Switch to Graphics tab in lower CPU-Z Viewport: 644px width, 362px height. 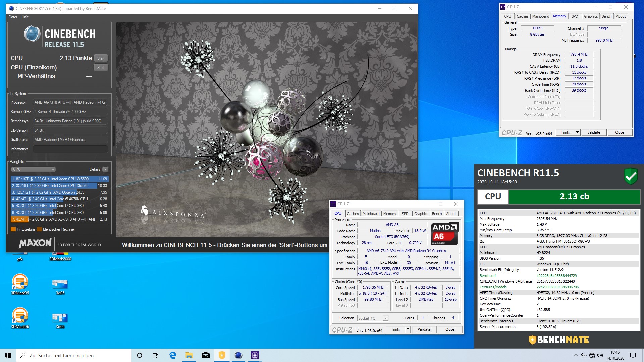[x=421, y=214]
